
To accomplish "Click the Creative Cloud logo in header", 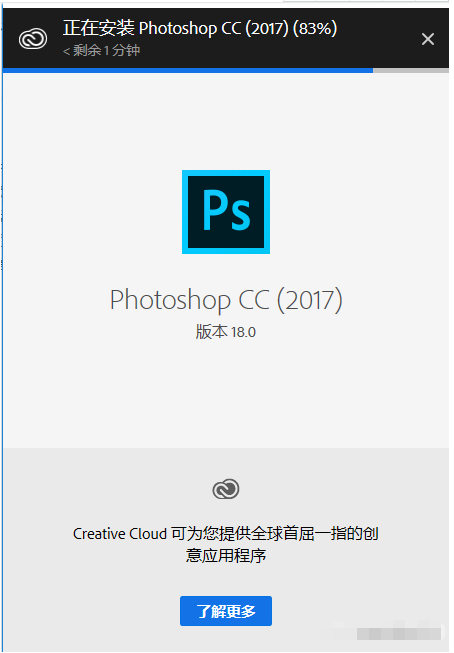I will (33, 39).
